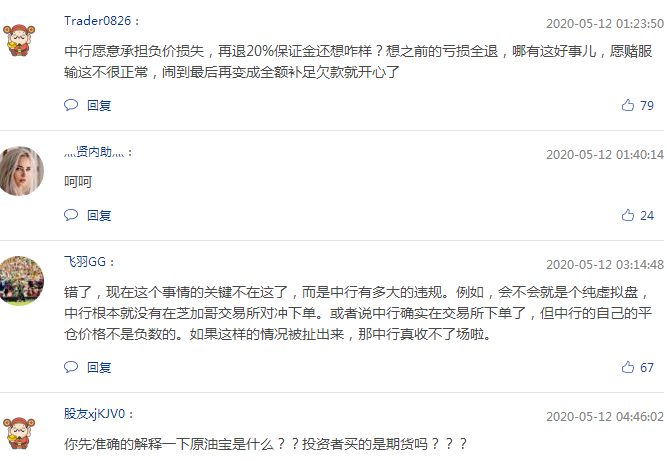Open 贤内助 user profile name

(x=94, y=152)
